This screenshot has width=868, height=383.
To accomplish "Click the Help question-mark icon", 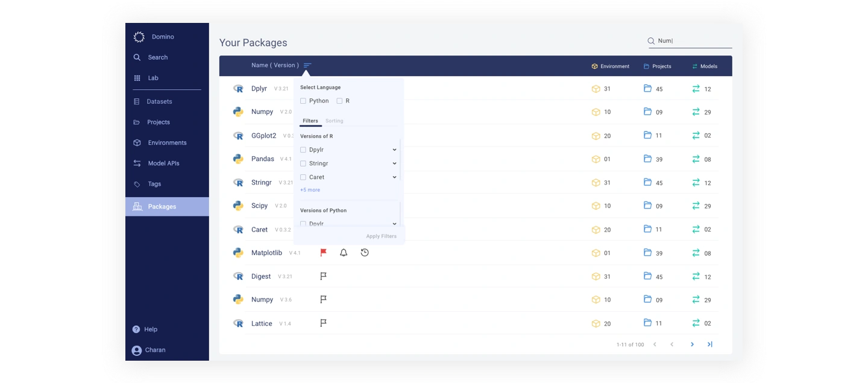I will (x=136, y=329).
